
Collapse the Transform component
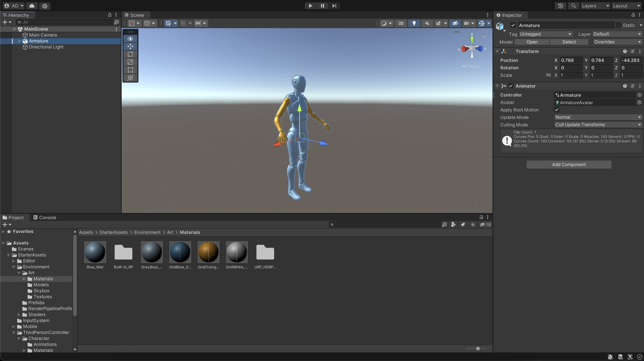coord(497,51)
